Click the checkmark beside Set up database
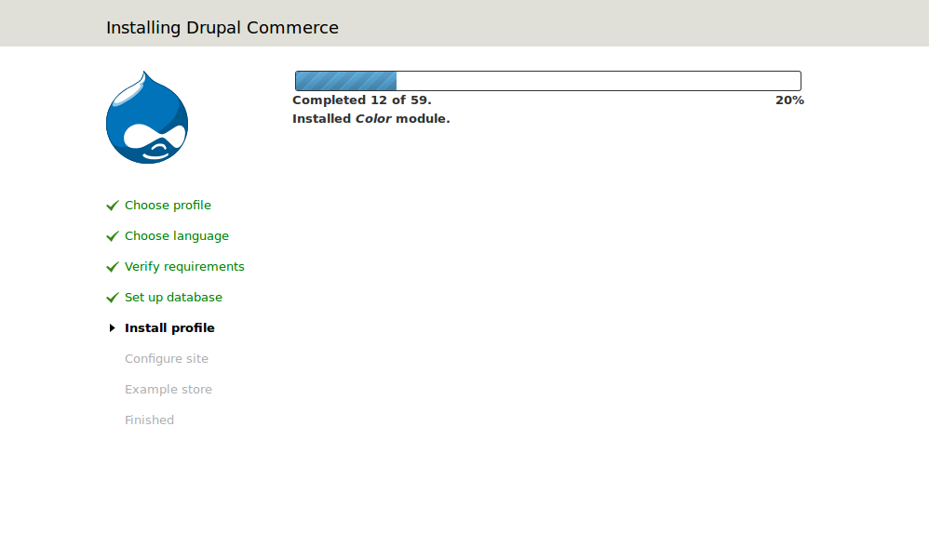 coord(113,298)
